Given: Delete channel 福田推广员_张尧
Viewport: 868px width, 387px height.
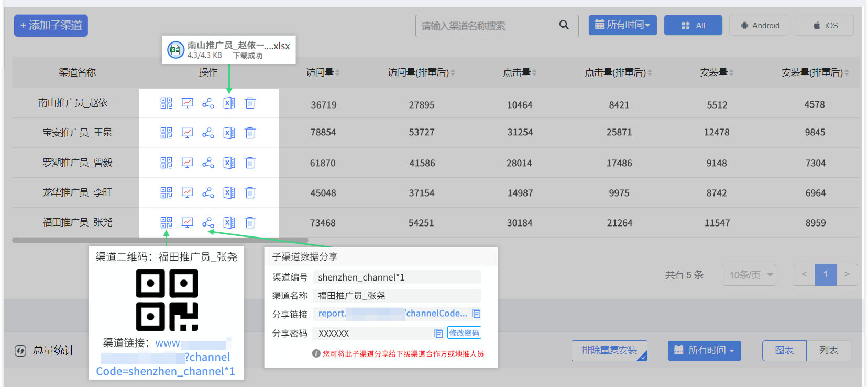Looking at the screenshot, I should tap(250, 223).
